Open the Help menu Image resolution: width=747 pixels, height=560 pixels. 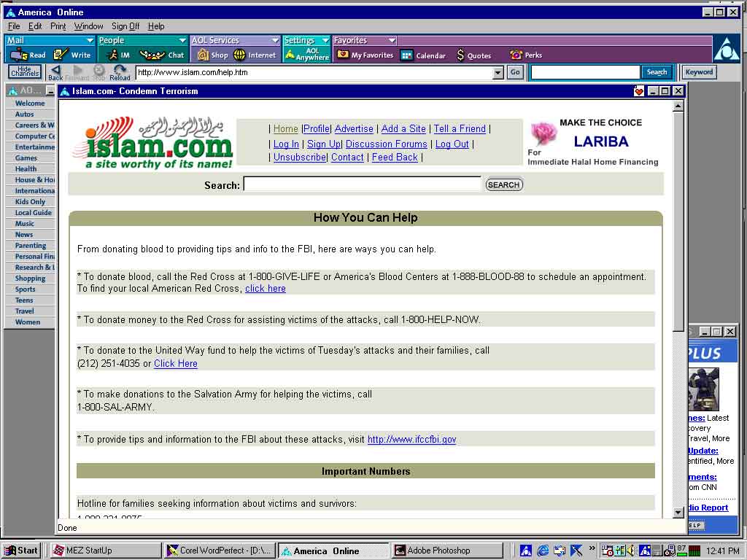pyautogui.click(x=156, y=26)
